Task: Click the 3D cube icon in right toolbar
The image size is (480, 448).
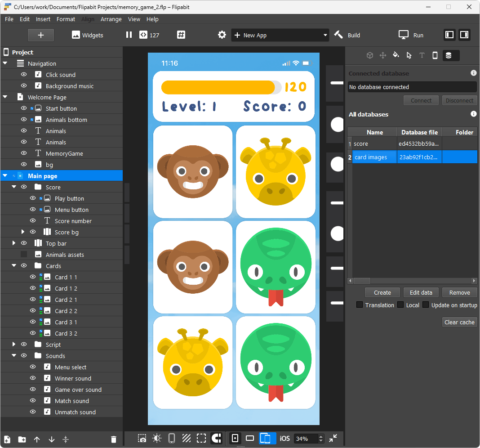Action: pos(369,55)
